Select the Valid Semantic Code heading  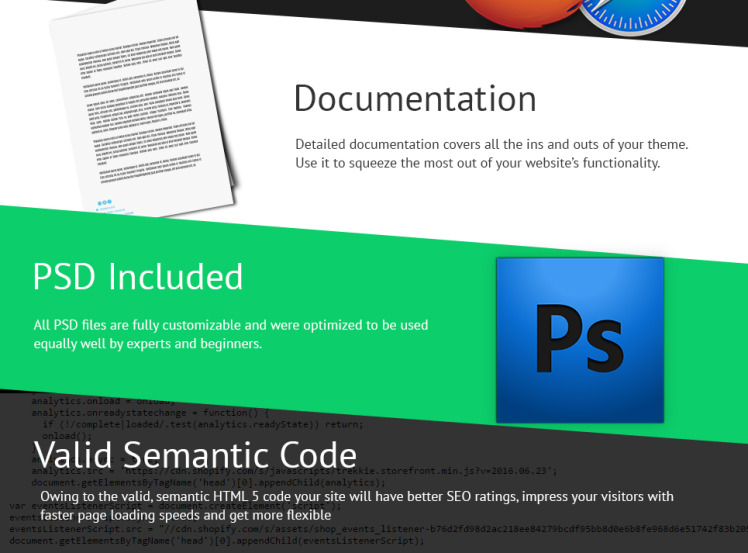coord(195,455)
